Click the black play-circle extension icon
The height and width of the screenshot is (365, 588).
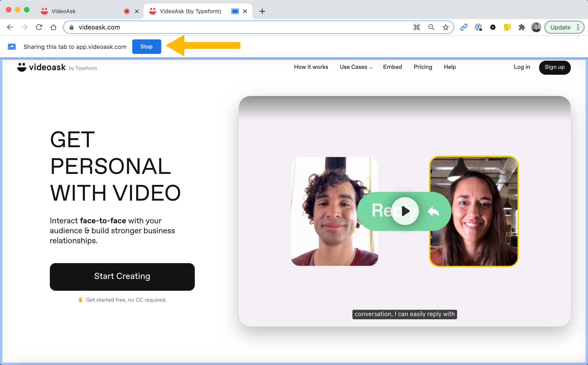point(493,27)
